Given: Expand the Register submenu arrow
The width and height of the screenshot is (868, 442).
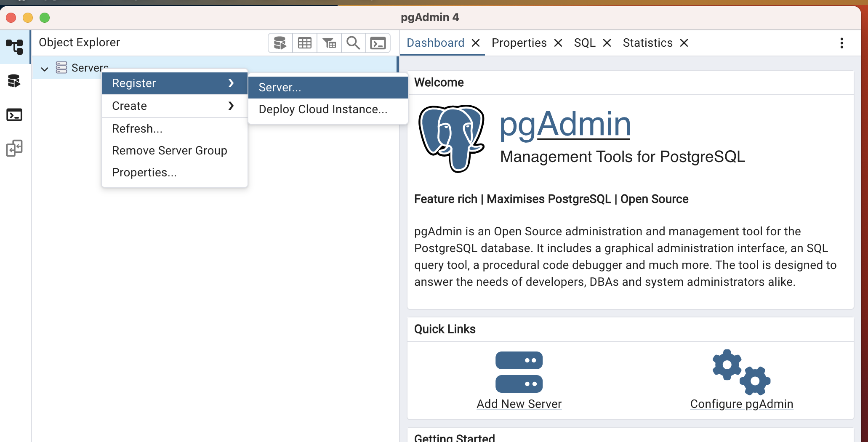Looking at the screenshot, I should coord(231,83).
